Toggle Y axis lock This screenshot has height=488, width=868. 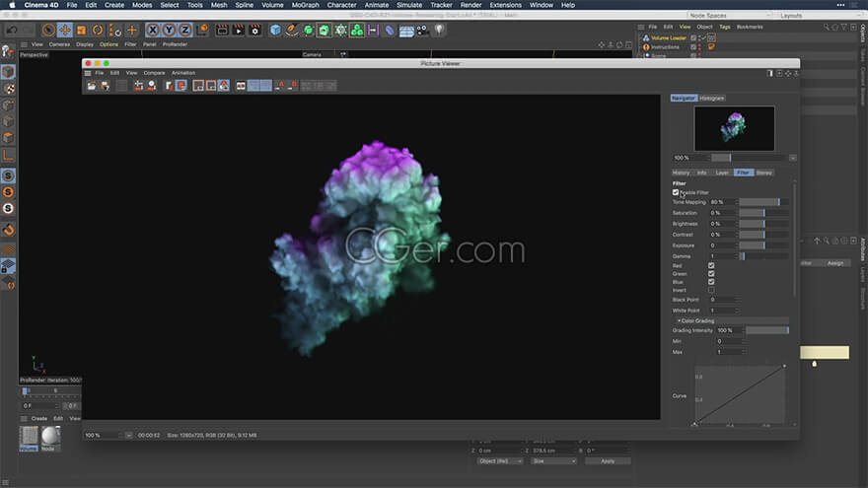169,30
